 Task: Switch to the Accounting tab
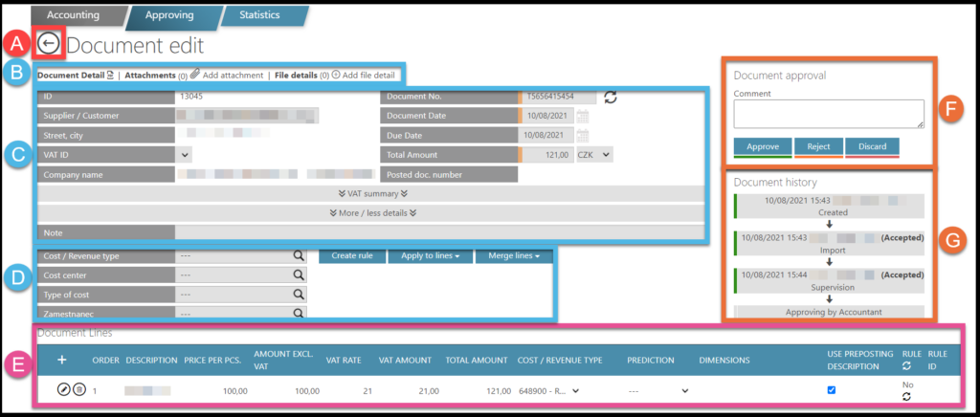[74, 15]
